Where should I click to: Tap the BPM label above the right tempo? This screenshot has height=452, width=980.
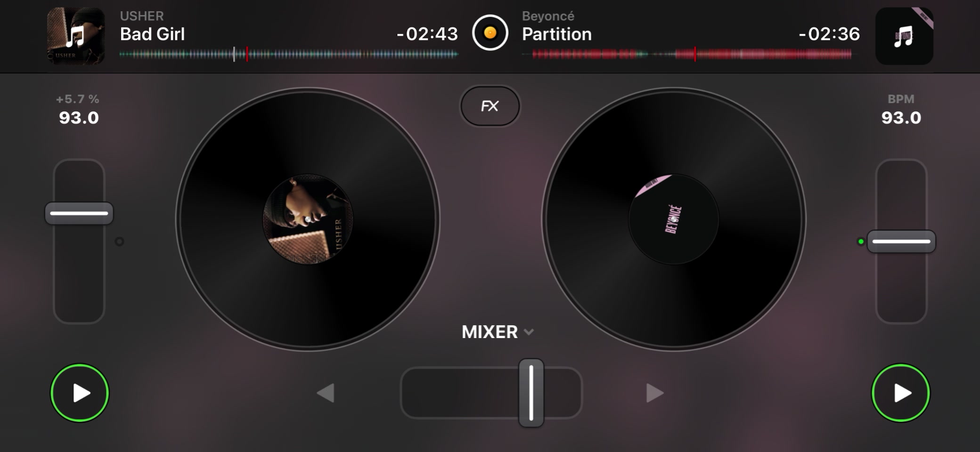tap(901, 99)
